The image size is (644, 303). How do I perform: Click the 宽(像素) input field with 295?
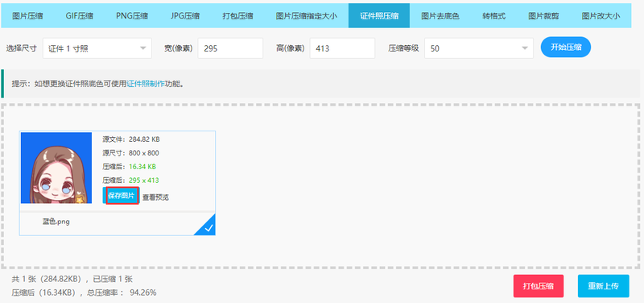point(230,48)
